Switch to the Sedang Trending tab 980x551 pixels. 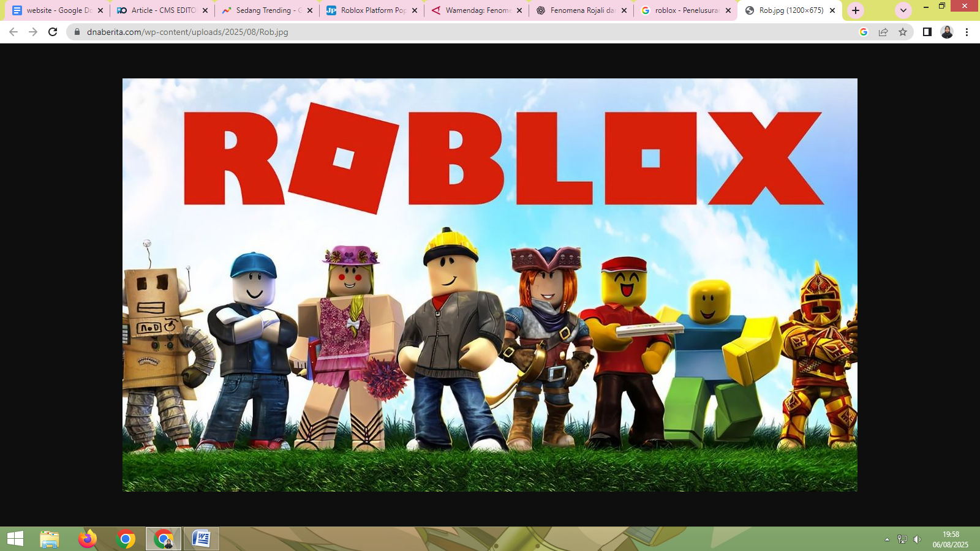tap(268, 10)
